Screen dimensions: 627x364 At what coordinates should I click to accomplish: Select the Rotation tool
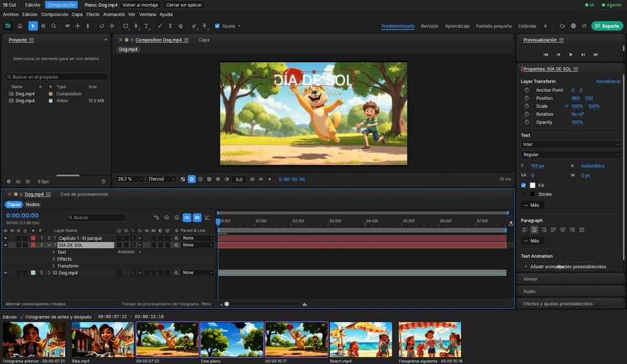(102, 26)
